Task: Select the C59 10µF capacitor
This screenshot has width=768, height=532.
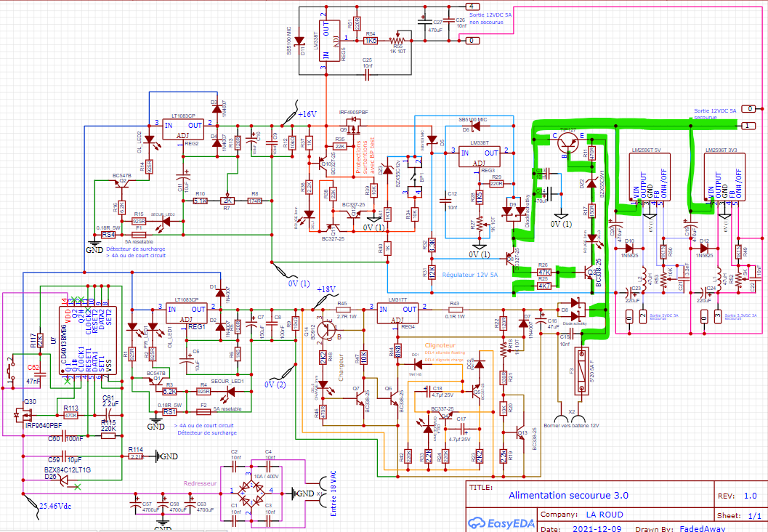Action: 64,456
